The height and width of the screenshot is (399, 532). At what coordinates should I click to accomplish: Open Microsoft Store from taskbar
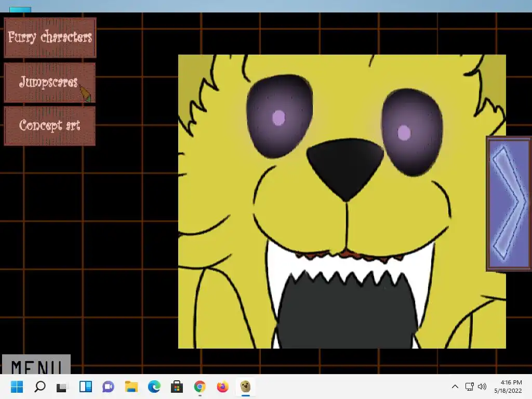tap(177, 387)
